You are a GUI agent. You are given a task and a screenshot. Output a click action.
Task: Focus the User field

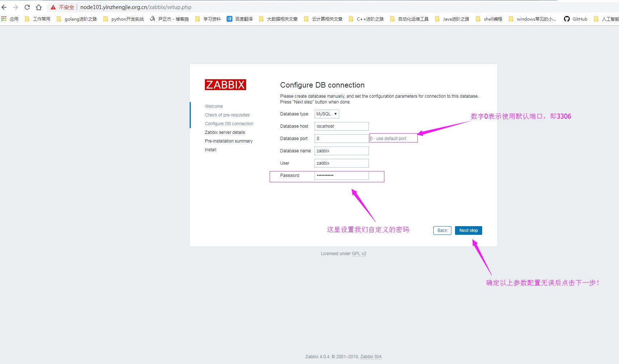(342, 163)
